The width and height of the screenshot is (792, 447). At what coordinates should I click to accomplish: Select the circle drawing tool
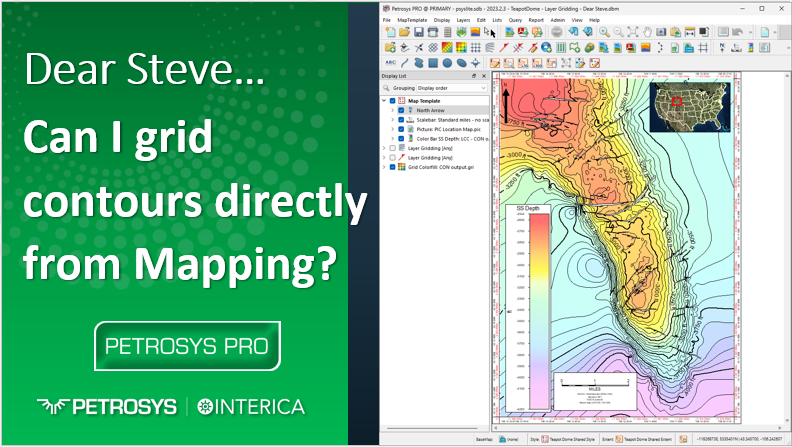[x=447, y=63]
